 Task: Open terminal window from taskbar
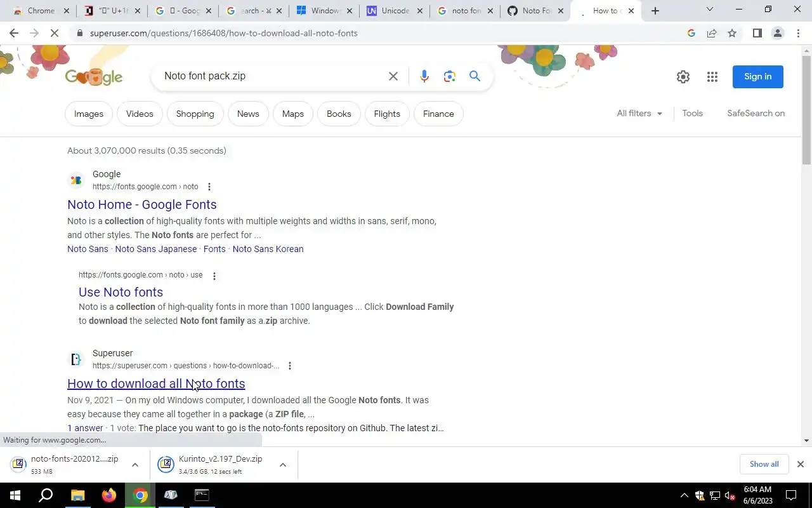pos(202,495)
